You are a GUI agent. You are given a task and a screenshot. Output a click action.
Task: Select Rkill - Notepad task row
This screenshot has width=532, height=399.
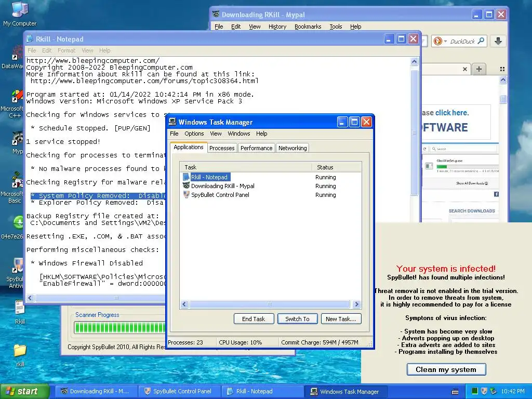coord(270,177)
